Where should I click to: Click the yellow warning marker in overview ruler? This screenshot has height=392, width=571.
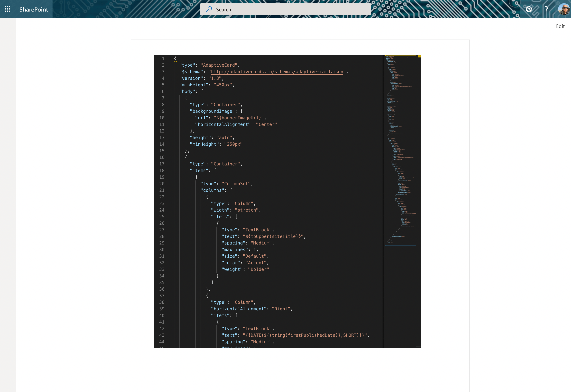pos(419,57)
